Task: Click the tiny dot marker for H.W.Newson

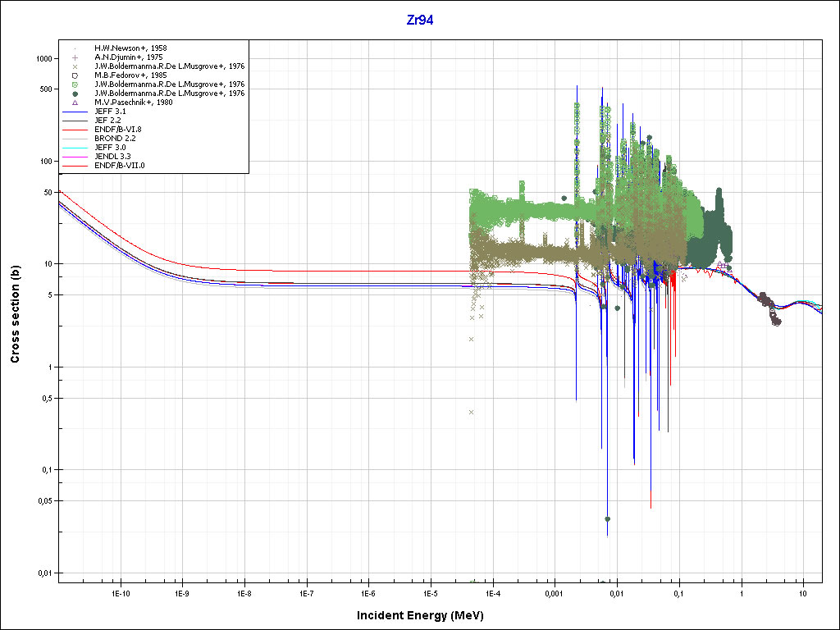Action: 75,48
